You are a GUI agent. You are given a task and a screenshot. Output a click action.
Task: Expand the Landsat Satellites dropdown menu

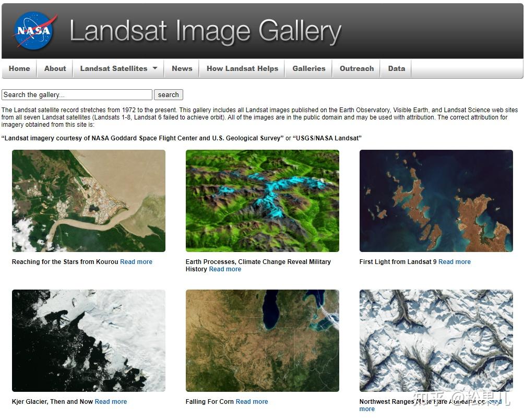114,68
